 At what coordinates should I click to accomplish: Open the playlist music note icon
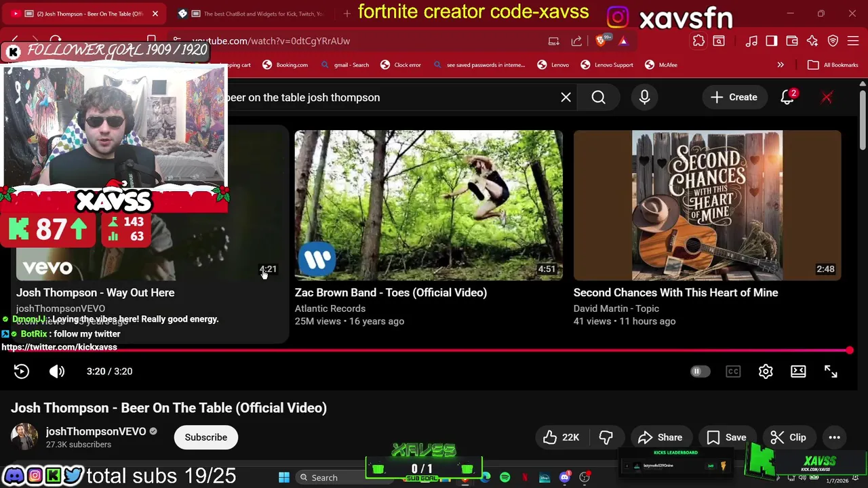751,41
